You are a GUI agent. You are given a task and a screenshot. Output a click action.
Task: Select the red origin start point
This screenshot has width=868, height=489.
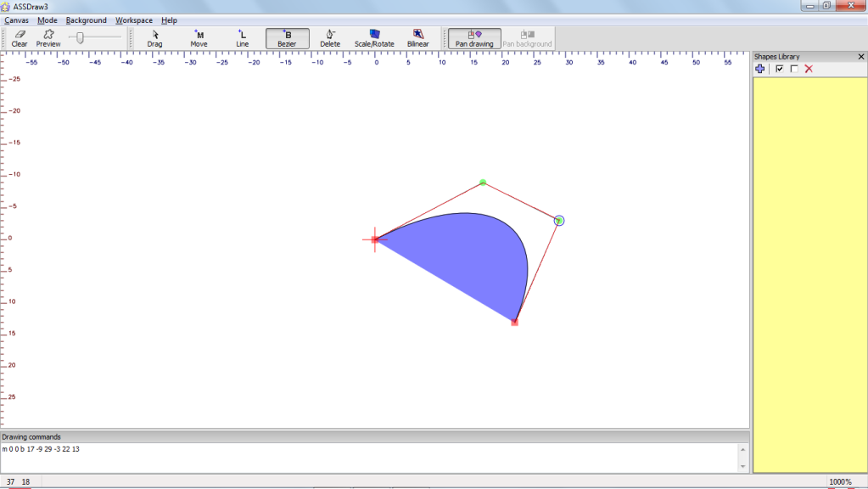pos(375,239)
